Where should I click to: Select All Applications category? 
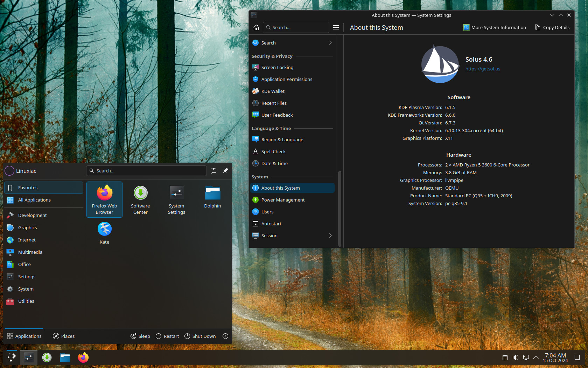tap(44, 200)
